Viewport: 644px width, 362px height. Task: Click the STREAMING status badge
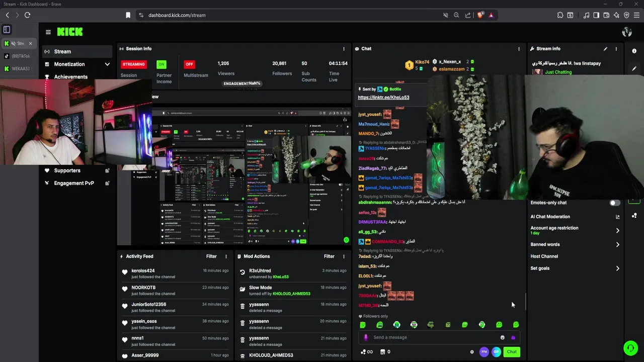coord(134,64)
